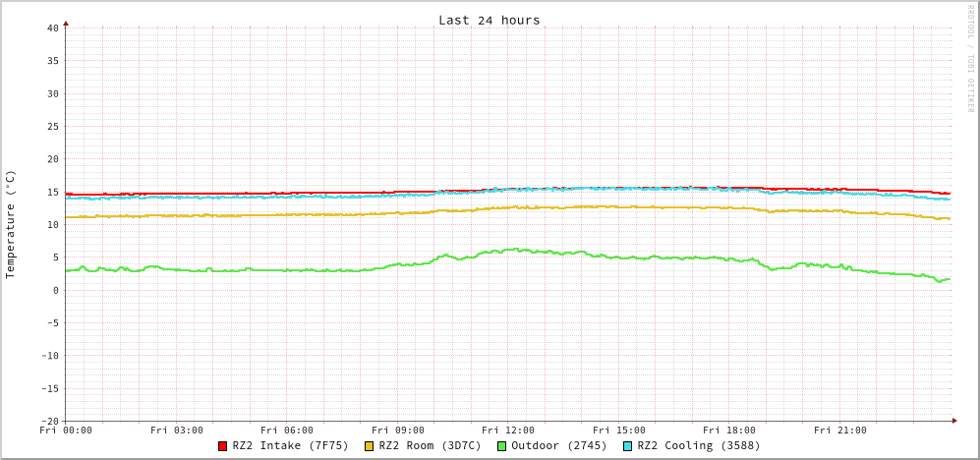This screenshot has height=460, width=980.
Task: Select the "RZ2 Intake (7F75)" legend label
Action: [x=290, y=445]
